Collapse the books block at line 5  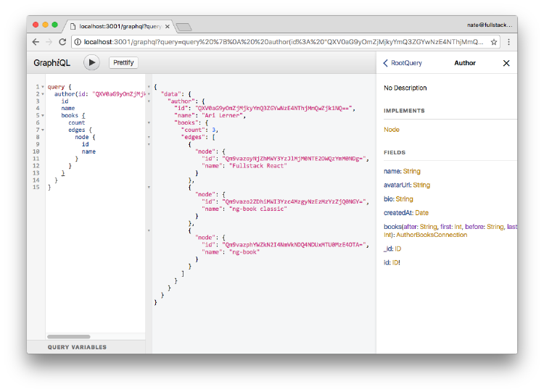click(x=43, y=116)
